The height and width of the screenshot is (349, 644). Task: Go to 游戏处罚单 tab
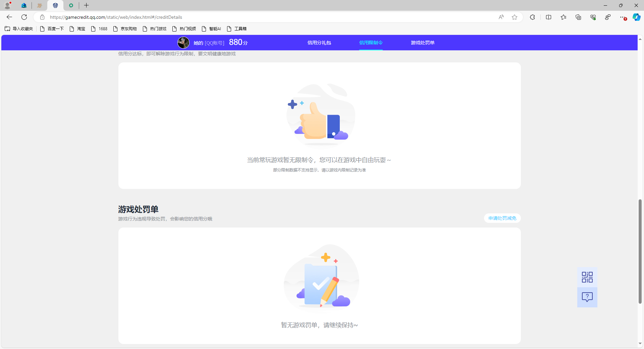(x=423, y=43)
